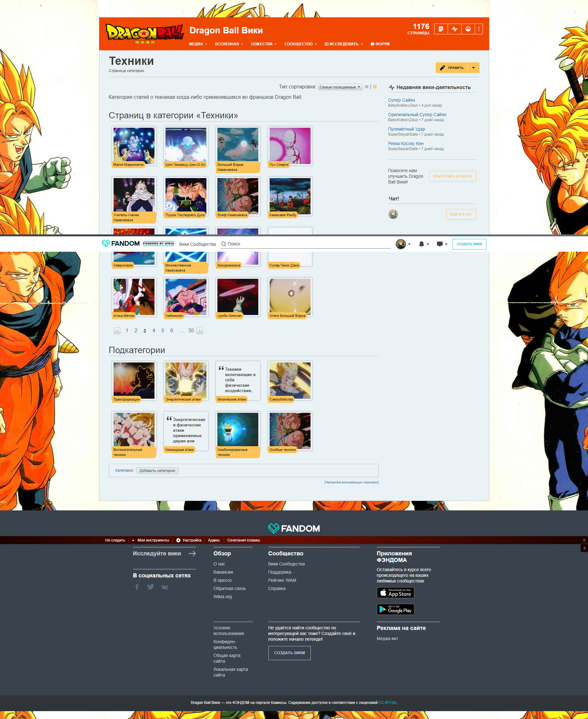The height and width of the screenshot is (719, 588).
Task: Open the wiki activity icon in header
Action: (x=454, y=29)
